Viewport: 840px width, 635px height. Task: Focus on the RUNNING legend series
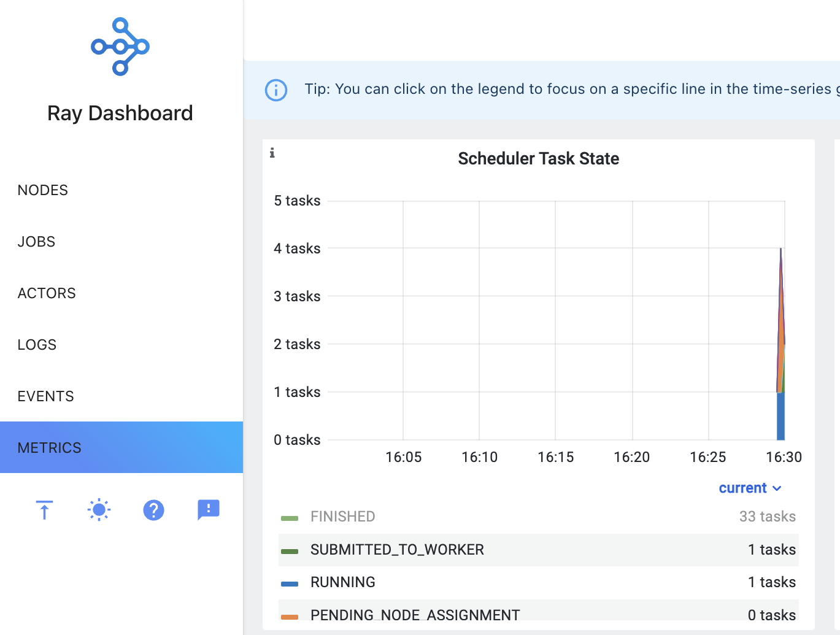coord(343,582)
